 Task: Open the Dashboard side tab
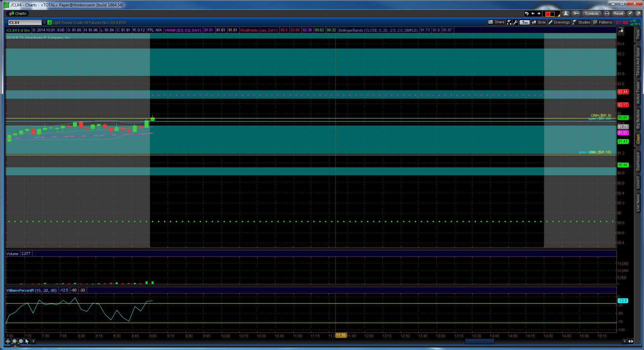point(638,162)
